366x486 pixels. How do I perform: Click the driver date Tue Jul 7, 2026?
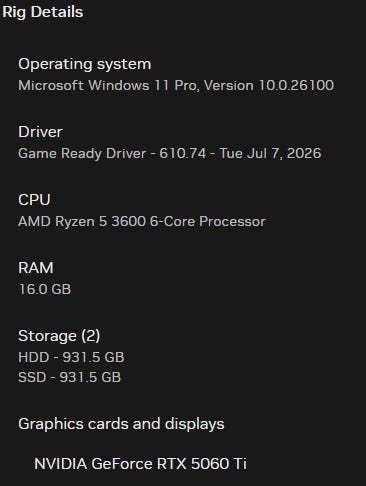pos(270,153)
